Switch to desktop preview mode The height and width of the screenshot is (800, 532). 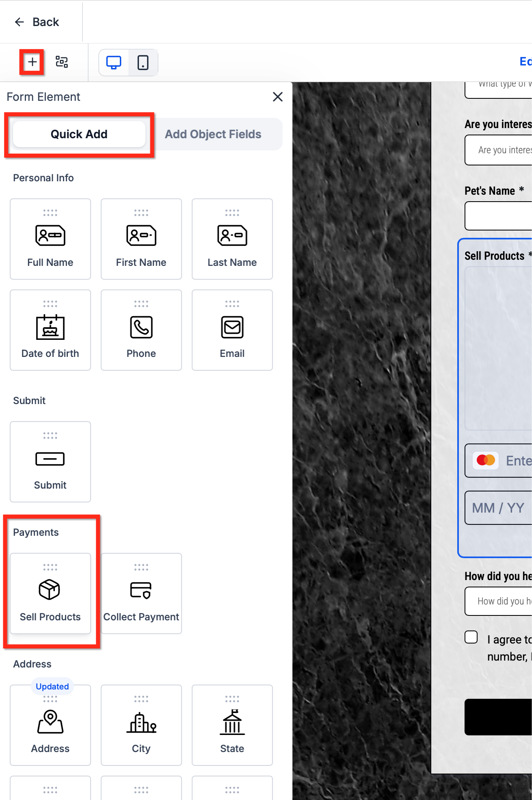coord(114,63)
